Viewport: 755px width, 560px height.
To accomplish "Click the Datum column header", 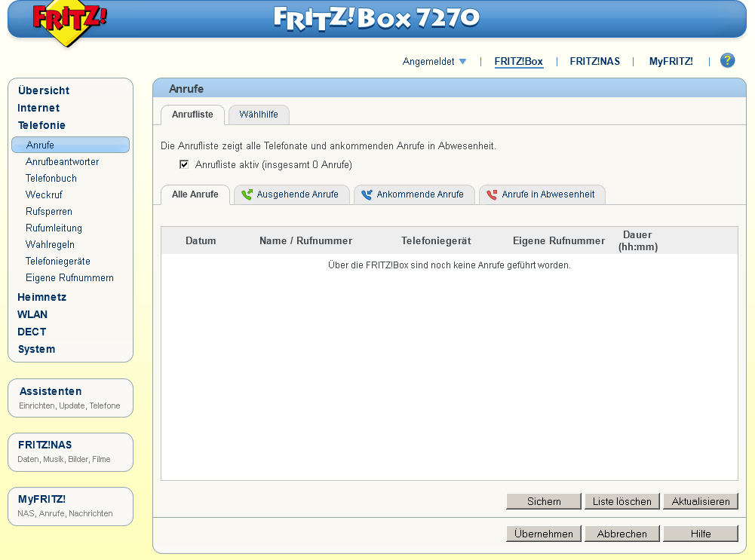I will click(x=201, y=240).
